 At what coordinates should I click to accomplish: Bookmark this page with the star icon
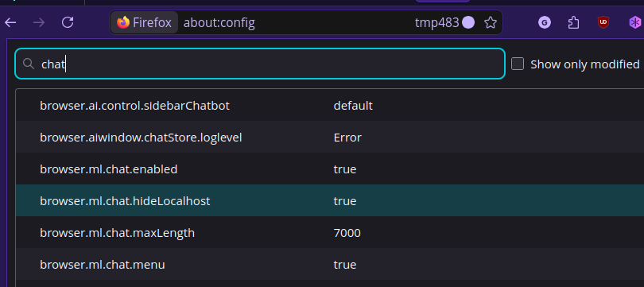[x=491, y=22]
